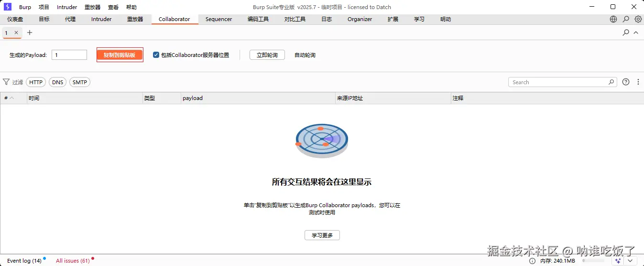Open the Burp menu
Image resolution: width=644 pixels, height=266 pixels.
pyautogui.click(x=25, y=7)
